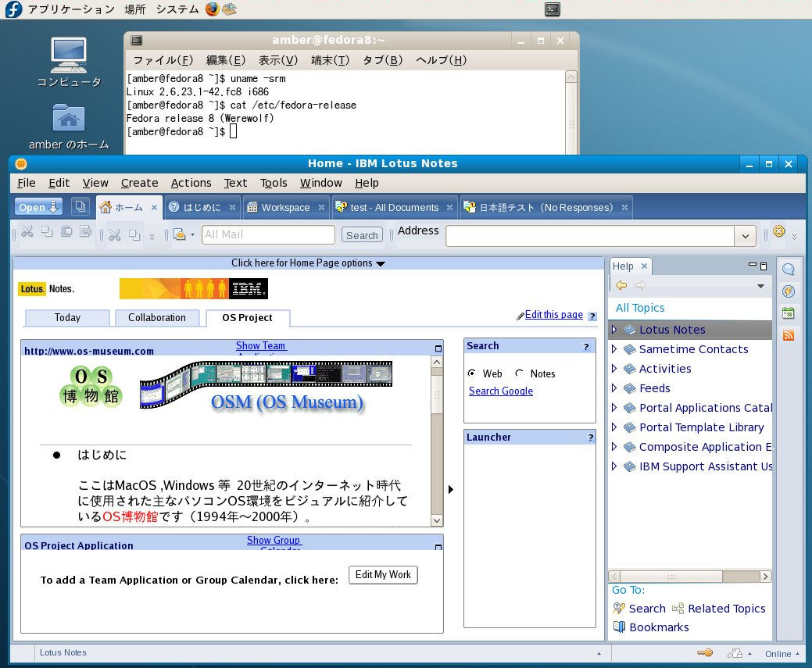The width and height of the screenshot is (812, 668).
Task: Open the Sametime chat sidebar icon
Action: (x=789, y=270)
